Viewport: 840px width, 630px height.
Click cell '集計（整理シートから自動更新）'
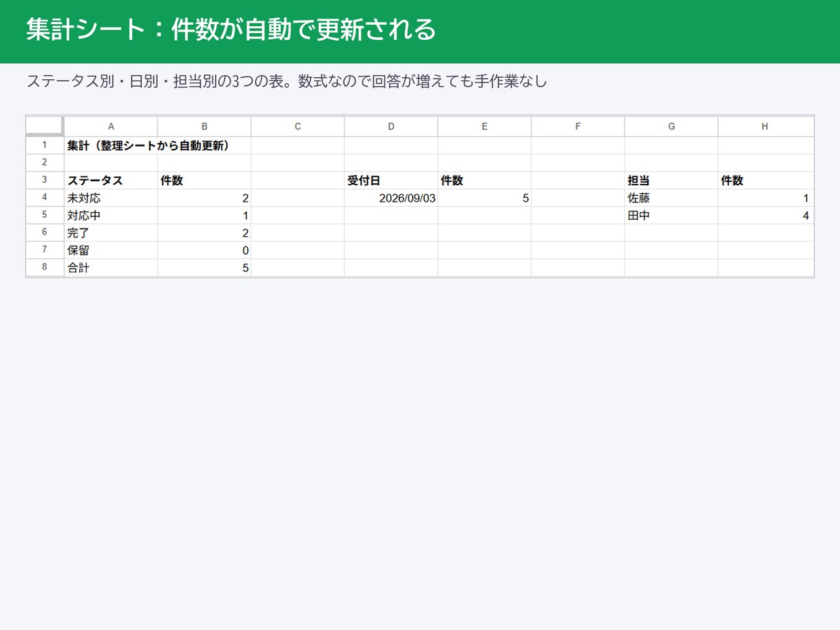pos(148,145)
